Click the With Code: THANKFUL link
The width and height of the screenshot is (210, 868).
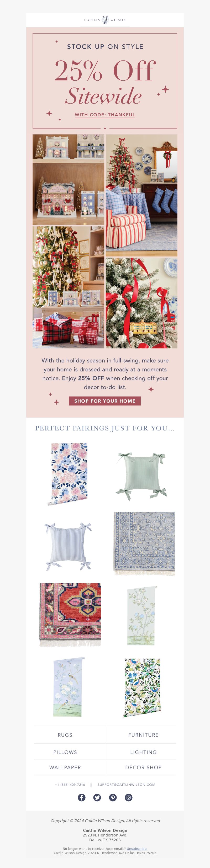tap(105, 115)
